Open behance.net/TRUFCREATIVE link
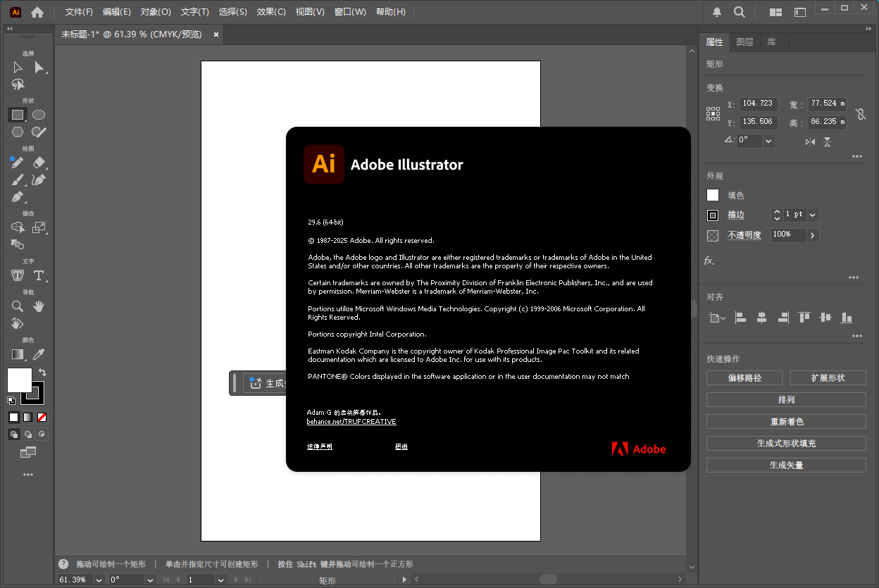879x588 pixels. [x=351, y=421]
